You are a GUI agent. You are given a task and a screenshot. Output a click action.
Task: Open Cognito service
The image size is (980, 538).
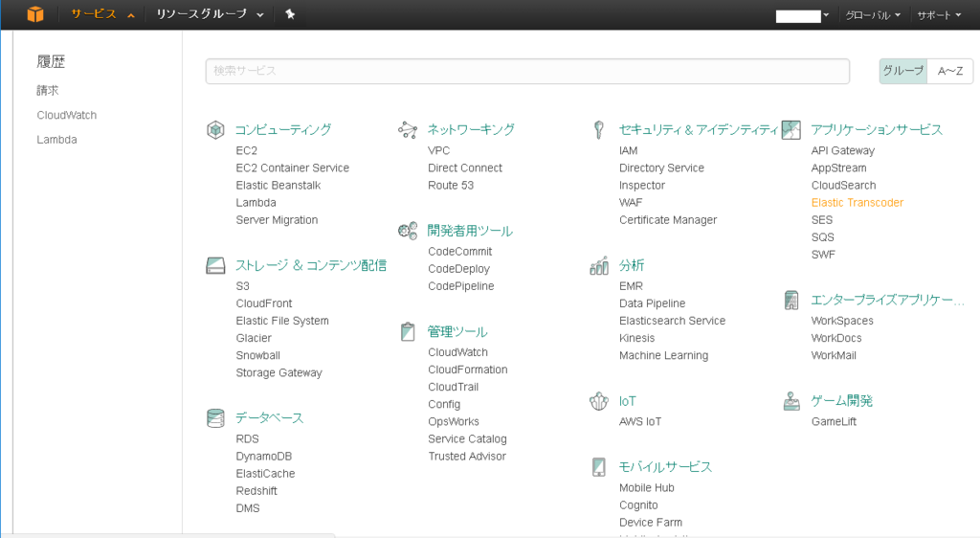pos(638,505)
